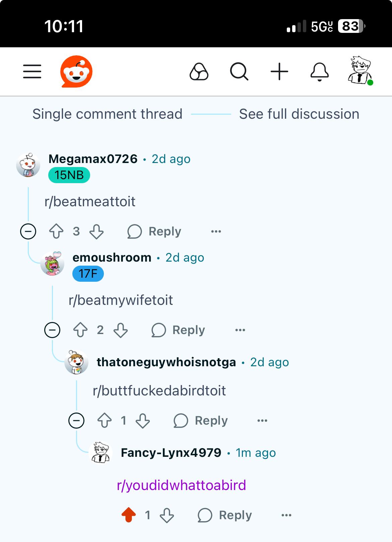
Task: Open more options on Fancy-Lynx4979's comment
Action: (286, 515)
